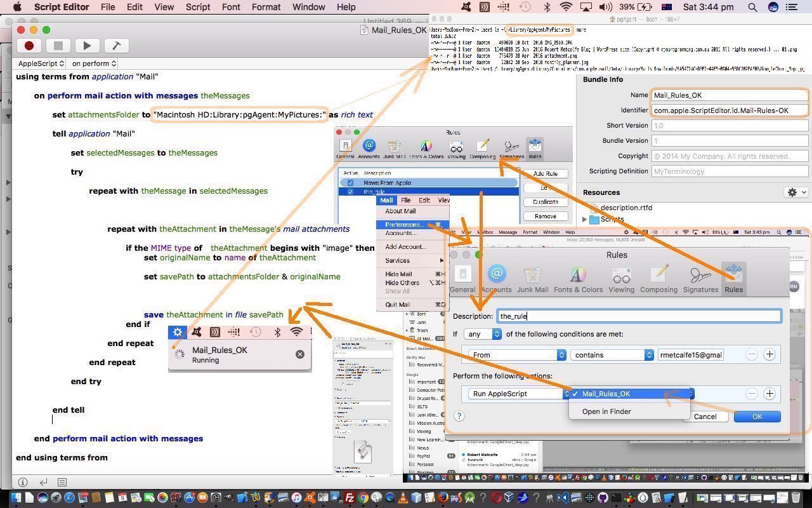Click the Remove button in Rules window
Viewport: 812px width, 508px height.
[545, 217]
